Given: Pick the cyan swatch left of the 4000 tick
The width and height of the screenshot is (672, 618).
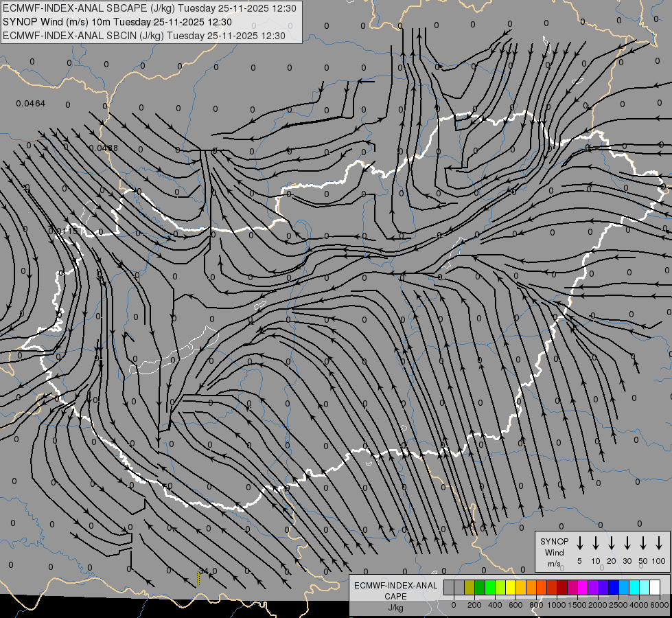Looking at the screenshot, I should tap(634, 587).
